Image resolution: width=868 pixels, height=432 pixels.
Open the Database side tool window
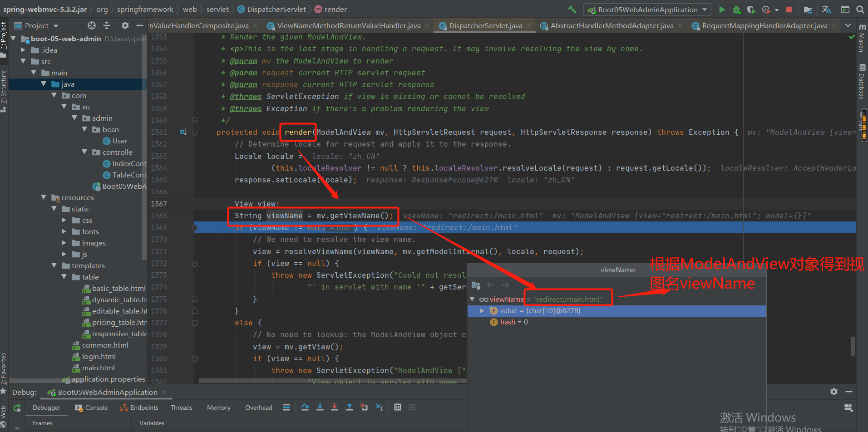click(861, 82)
